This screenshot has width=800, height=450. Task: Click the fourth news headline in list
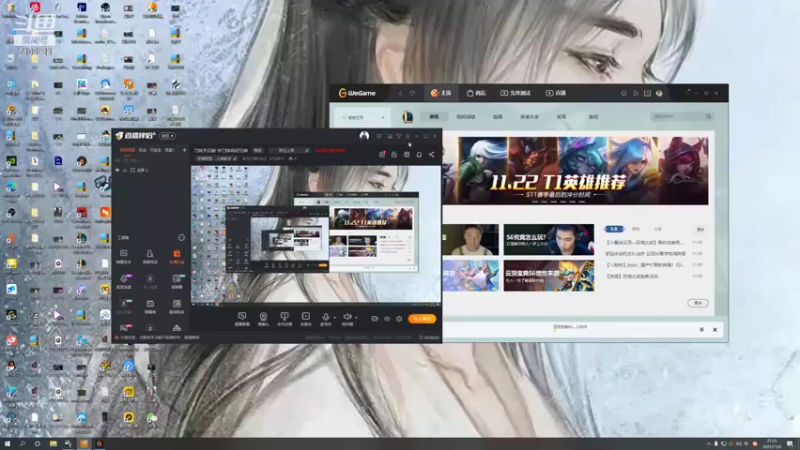[x=632, y=276]
